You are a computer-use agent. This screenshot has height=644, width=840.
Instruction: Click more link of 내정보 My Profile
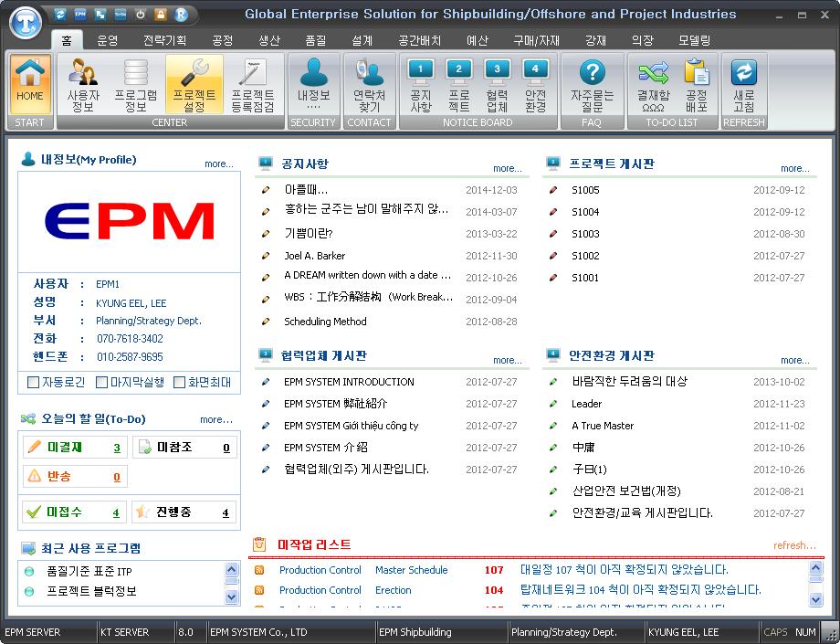[218, 164]
